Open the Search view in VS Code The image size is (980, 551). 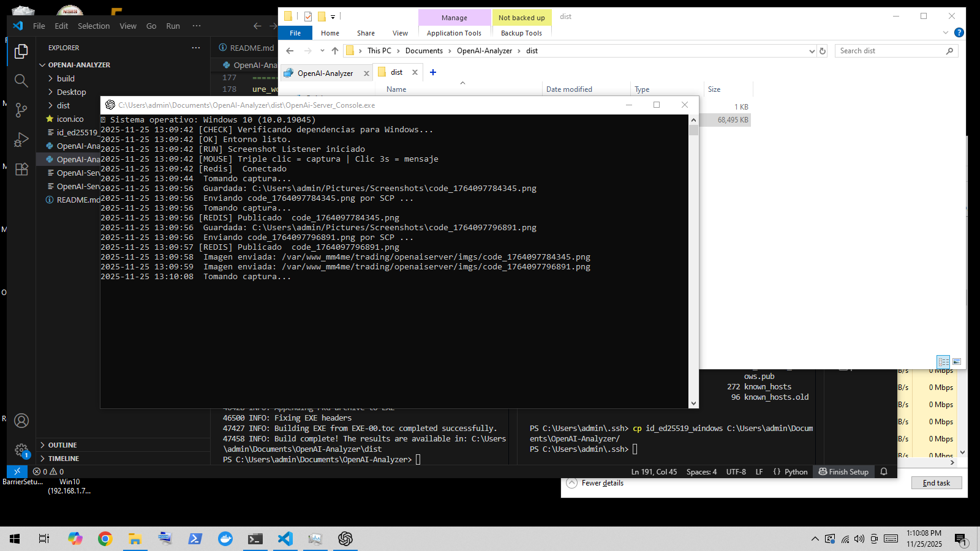pyautogui.click(x=21, y=81)
